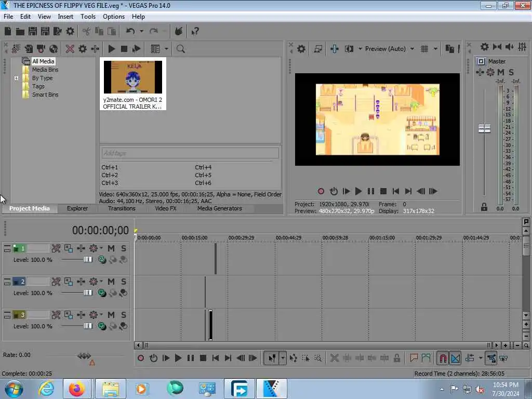Screen dimensions: 532x399
Task: Toggle snapping magnet icon in timeline toolbar
Action: [x=443, y=358]
